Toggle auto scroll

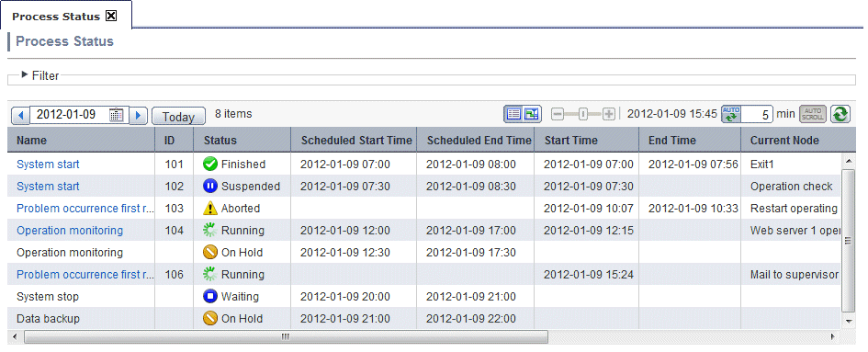click(x=812, y=114)
